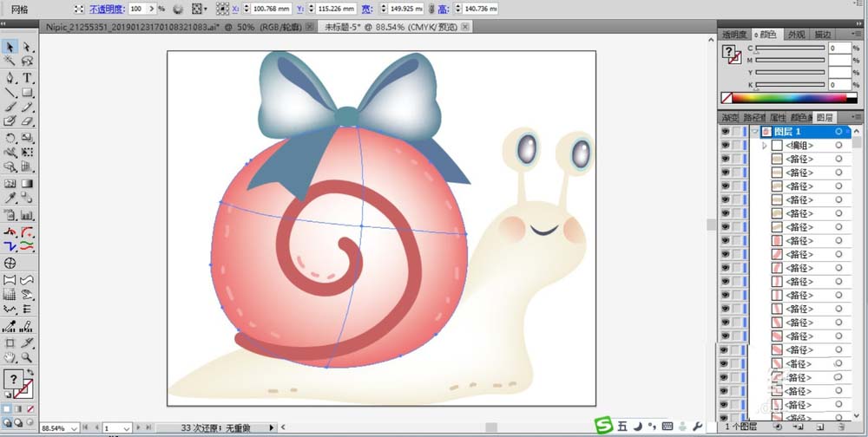
Task: Click the 不透明度 opacity link
Action: pyautogui.click(x=108, y=8)
